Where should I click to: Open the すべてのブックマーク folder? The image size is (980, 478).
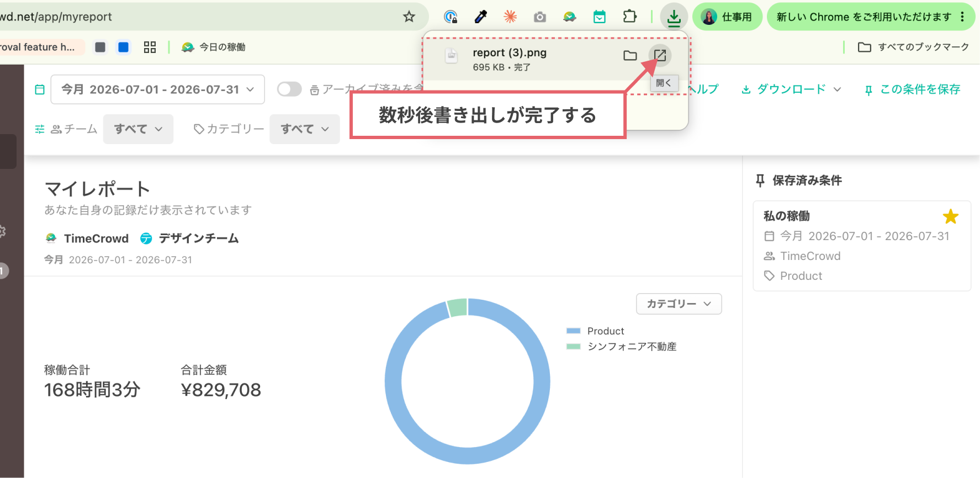913,47
